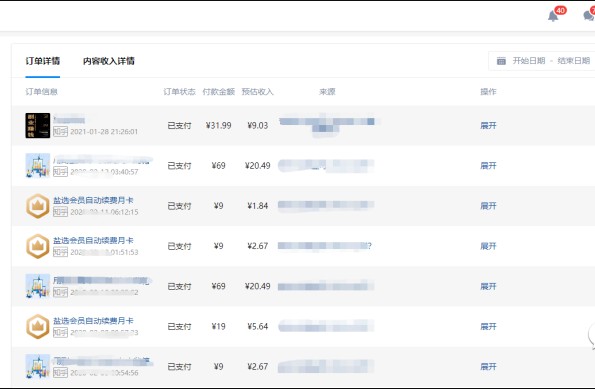Click 已支付 status in the ¥31.99 row

[x=179, y=126]
